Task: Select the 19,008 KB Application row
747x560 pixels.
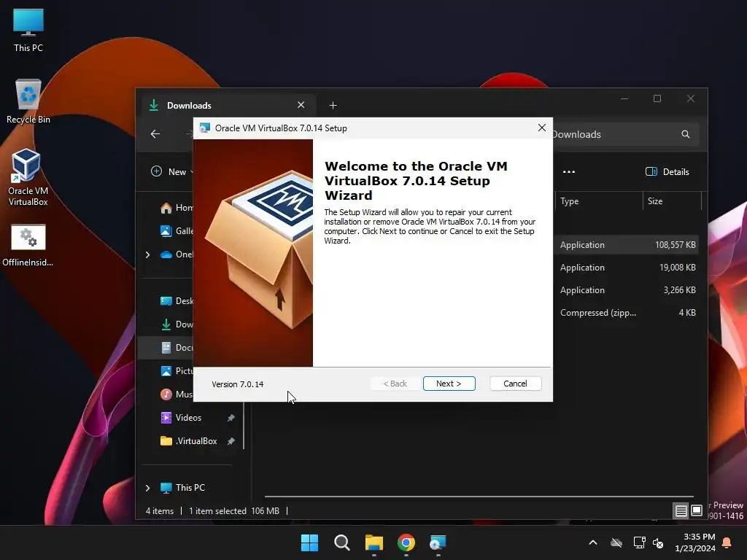Action: pyautogui.click(x=626, y=268)
